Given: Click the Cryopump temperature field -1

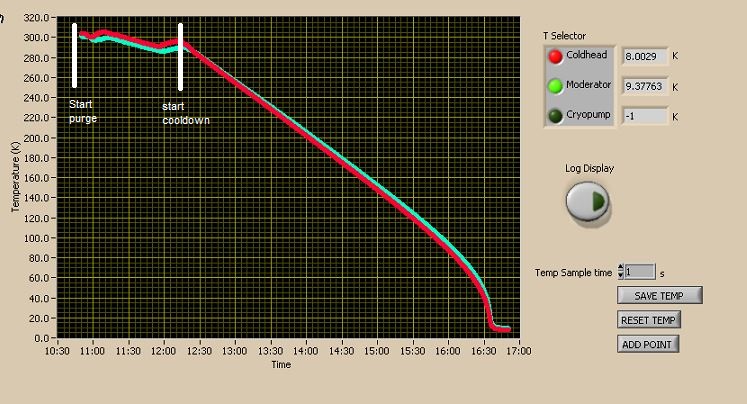Looking at the screenshot, I should pyautogui.click(x=645, y=116).
